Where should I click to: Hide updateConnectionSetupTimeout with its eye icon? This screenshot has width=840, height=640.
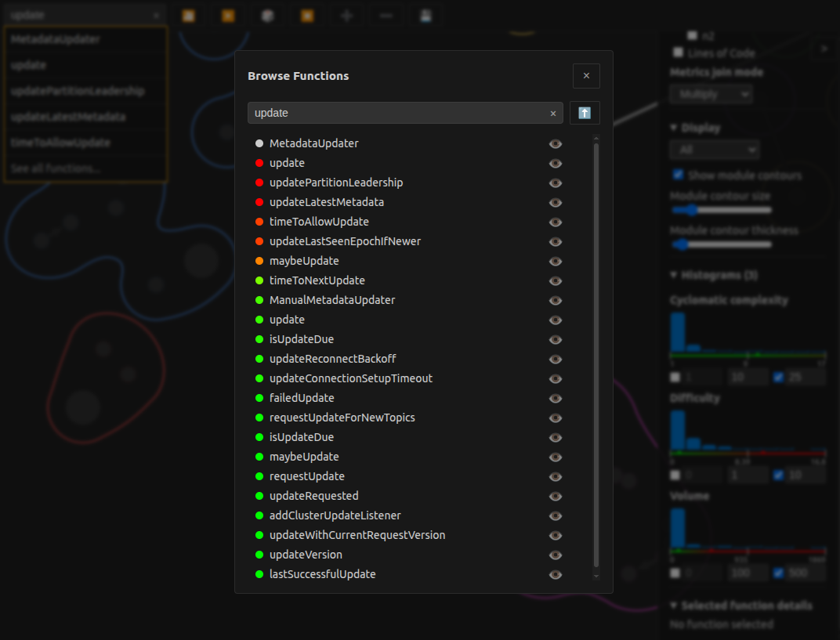pos(556,378)
